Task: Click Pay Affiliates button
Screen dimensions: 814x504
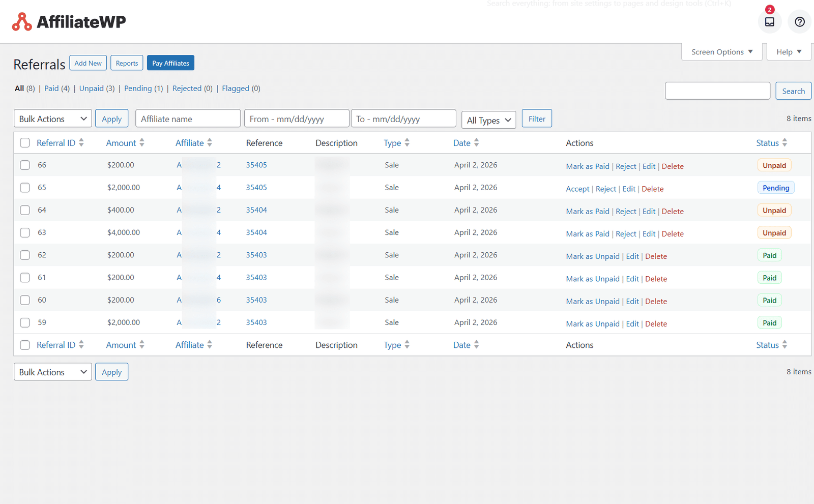Action: (x=170, y=63)
